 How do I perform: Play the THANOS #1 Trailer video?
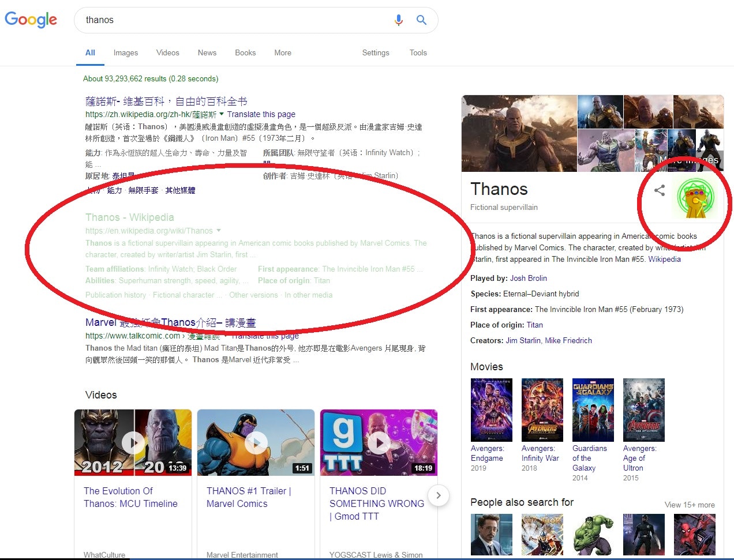pyautogui.click(x=256, y=442)
